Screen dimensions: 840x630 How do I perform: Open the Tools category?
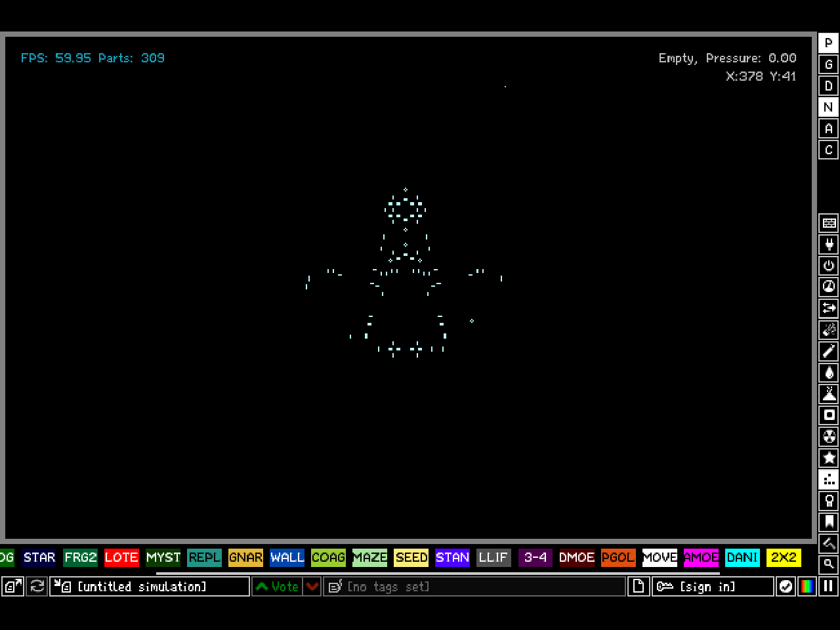pos(829,501)
